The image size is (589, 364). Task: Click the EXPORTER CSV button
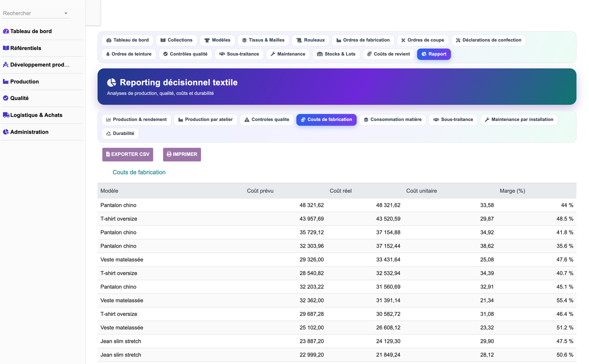point(128,154)
